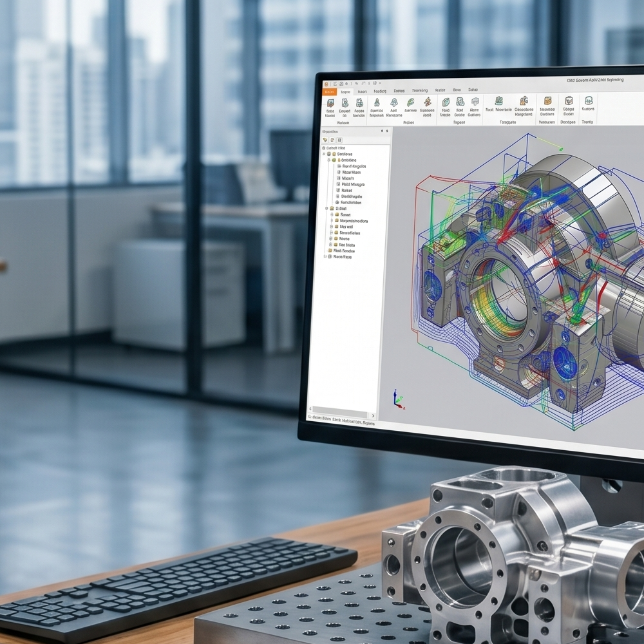This screenshot has height=644, width=644.
Task: Select the first operation item under the green node
Action: pyautogui.click(x=353, y=166)
